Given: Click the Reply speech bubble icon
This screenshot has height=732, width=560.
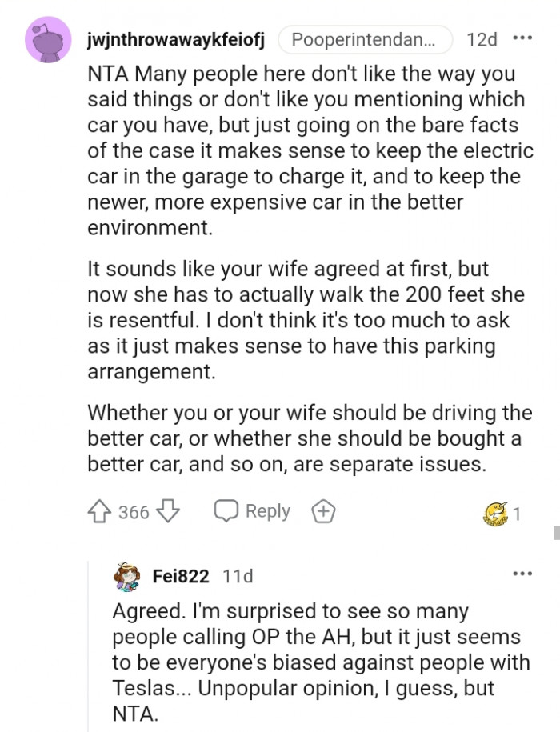Looking at the screenshot, I should point(226,510).
